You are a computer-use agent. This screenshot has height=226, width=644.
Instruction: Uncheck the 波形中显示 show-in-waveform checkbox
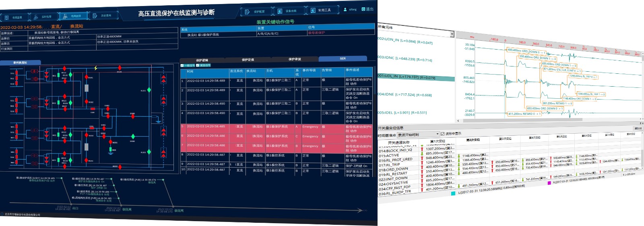442,134
